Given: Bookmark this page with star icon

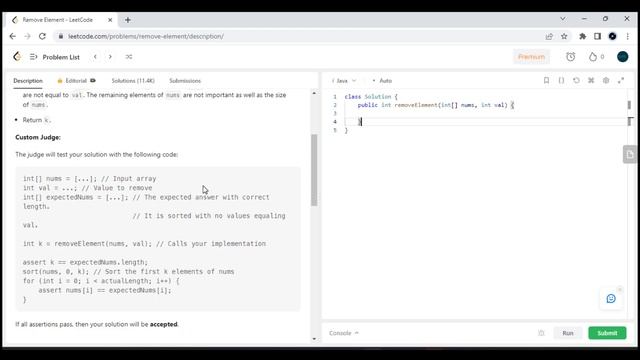Looking at the screenshot, I should click(x=564, y=36).
